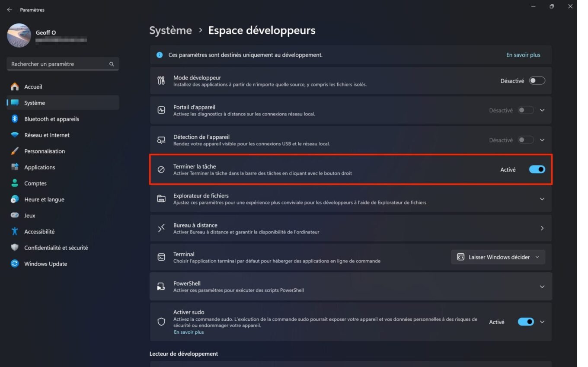Image resolution: width=588 pixels, height=367 pixels.
Task: Click the Accueil home icon
Action: coord(15,86)
